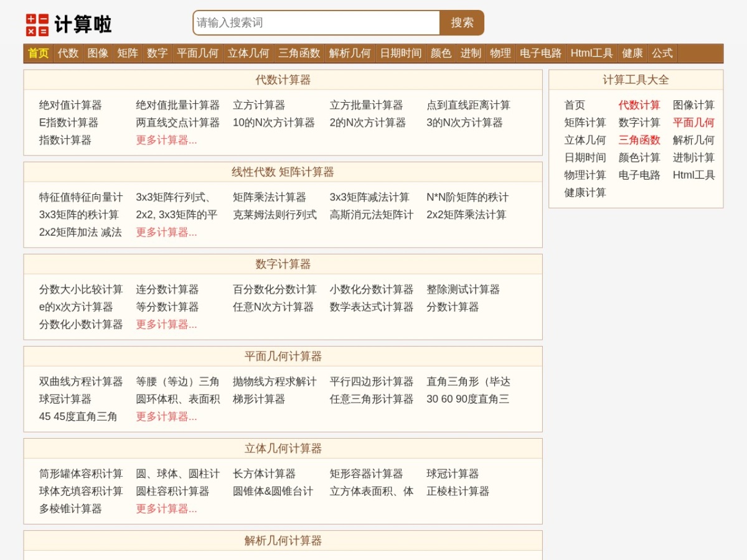Click 更多计算器 under 矩阵计算器 section
The image size is (747, 560).
click(166, 232)
